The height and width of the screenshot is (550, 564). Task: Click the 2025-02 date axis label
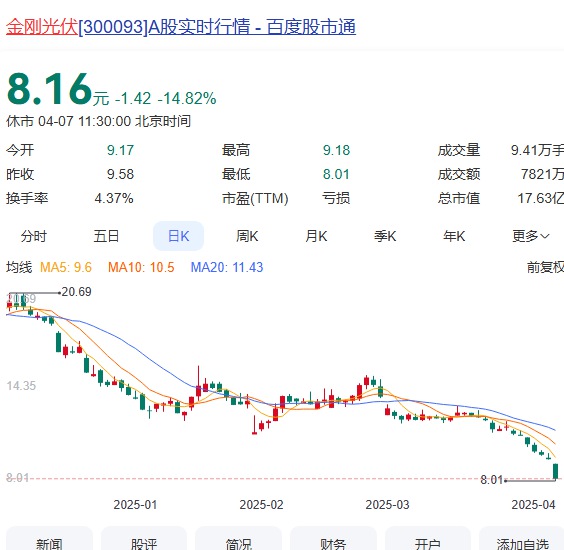(x=261, y=505)
